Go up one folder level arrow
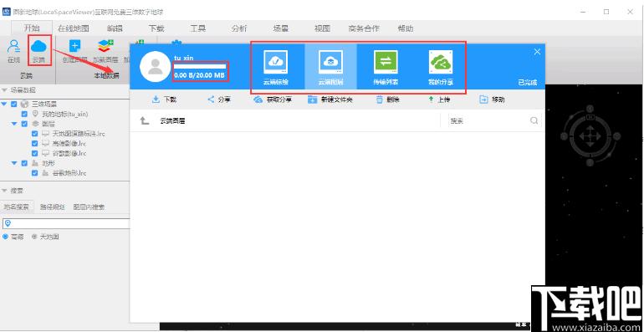 (144, 120)
